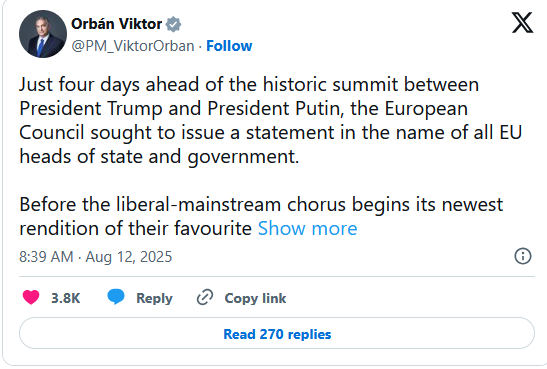
Task: Open Orbán Viktor's profile picture
Action: pos(43,34)
